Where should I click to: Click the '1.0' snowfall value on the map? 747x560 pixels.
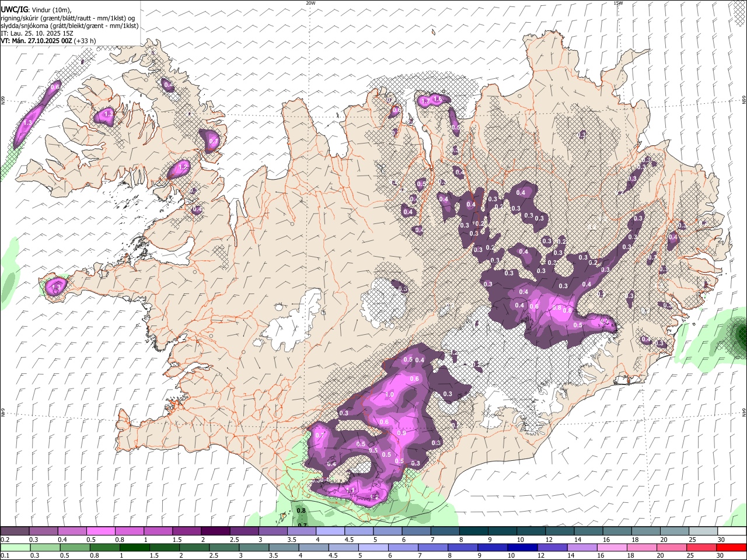pos(390,395)
